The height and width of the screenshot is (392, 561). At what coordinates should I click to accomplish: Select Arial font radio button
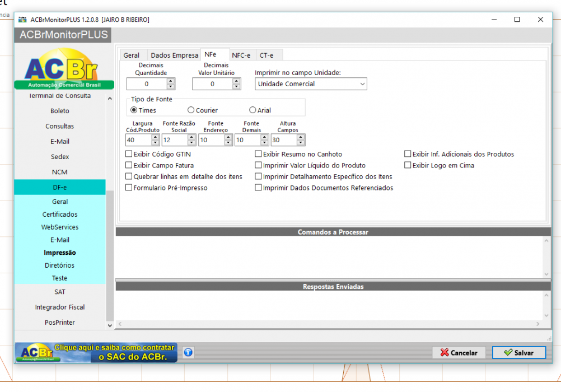tap(253, 110)
